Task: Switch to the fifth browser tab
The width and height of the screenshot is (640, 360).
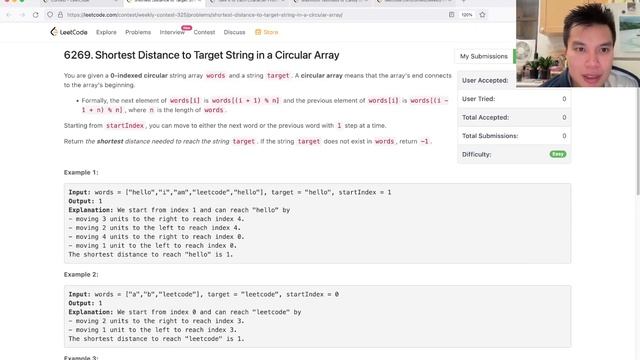Action: 414,2
